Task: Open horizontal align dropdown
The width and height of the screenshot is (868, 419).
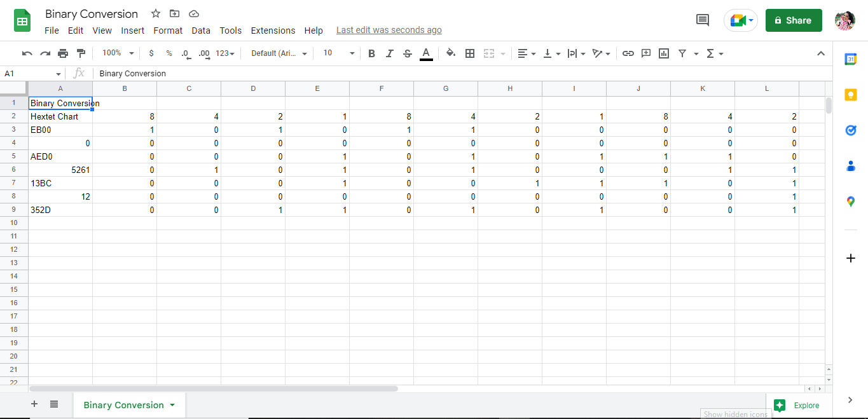Action: [x=527, y=53]
